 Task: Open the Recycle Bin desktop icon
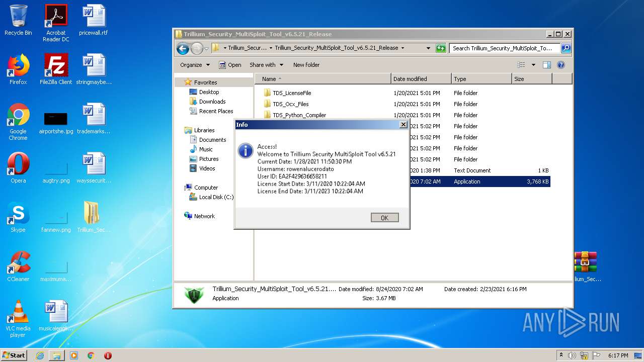(18, 20)
